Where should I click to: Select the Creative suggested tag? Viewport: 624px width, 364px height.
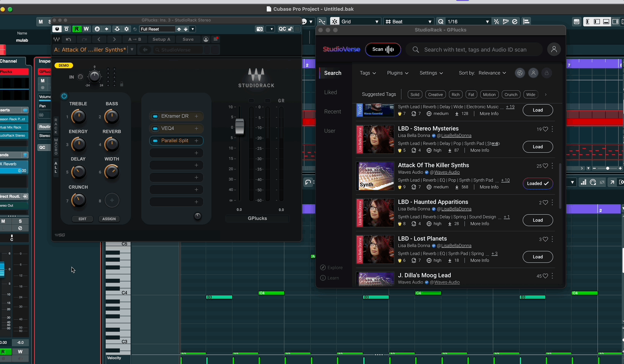[436, 95]
